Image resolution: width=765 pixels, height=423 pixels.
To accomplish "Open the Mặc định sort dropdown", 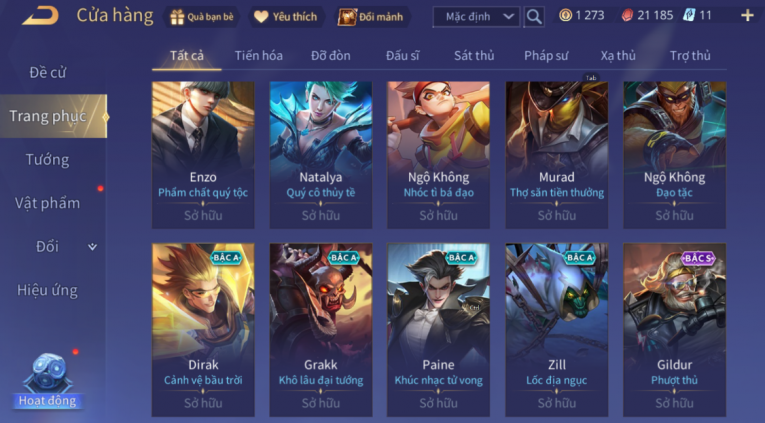I will [x=476, y=17].
